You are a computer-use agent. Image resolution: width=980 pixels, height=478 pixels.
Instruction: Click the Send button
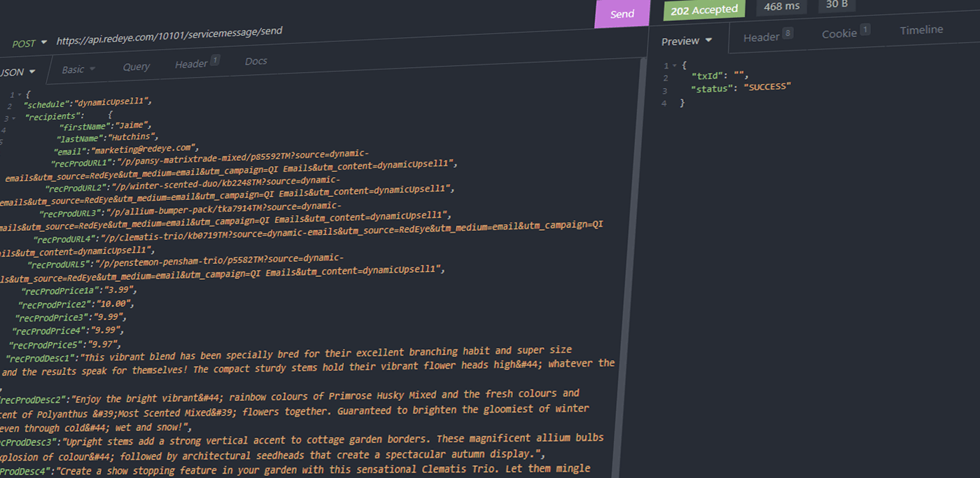click(x=622, y=13)
